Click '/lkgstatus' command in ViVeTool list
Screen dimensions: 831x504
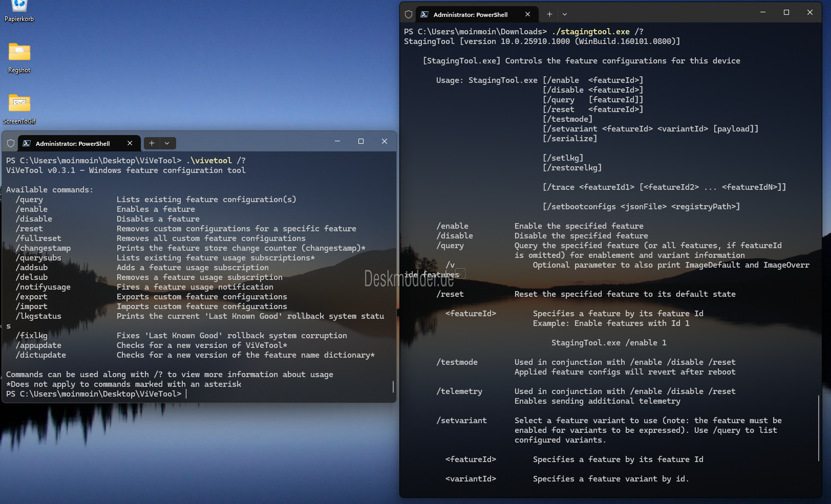38,316
